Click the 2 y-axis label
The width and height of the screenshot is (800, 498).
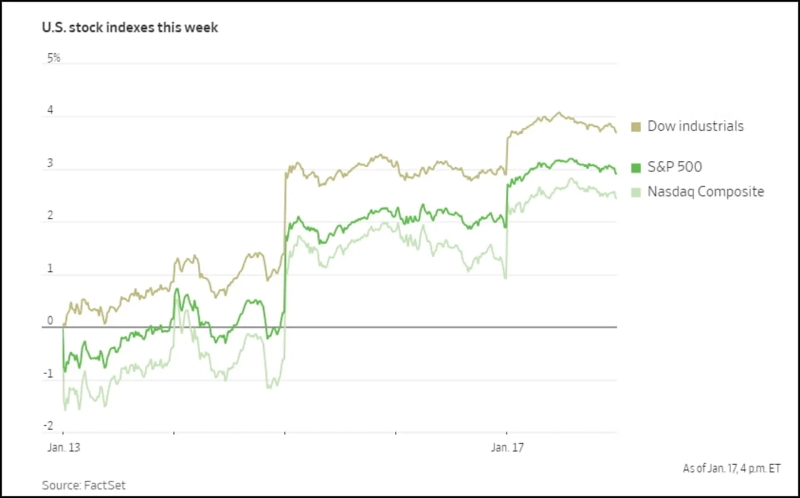(x=51, y=216)
